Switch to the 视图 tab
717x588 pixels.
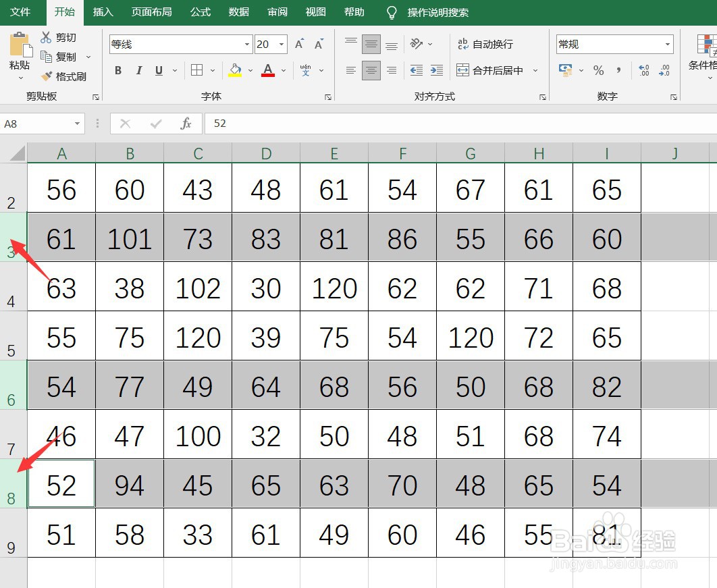315,12
